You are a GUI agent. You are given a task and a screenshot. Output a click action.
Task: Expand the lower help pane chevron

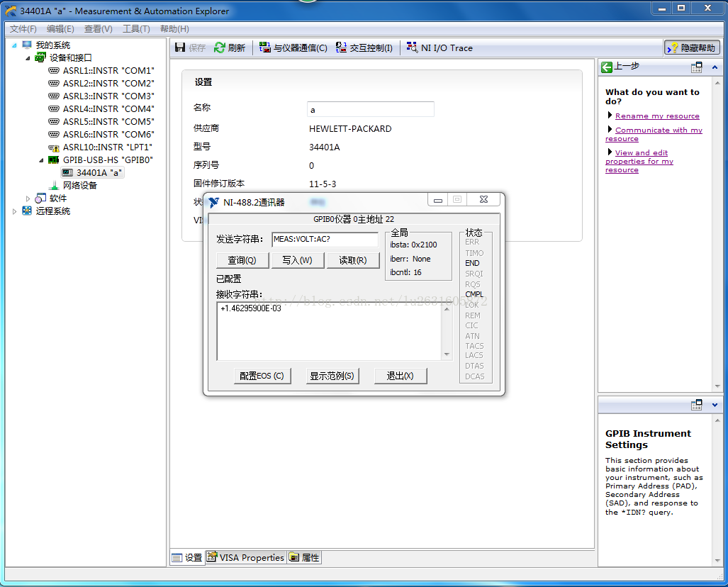pos(715,405)
